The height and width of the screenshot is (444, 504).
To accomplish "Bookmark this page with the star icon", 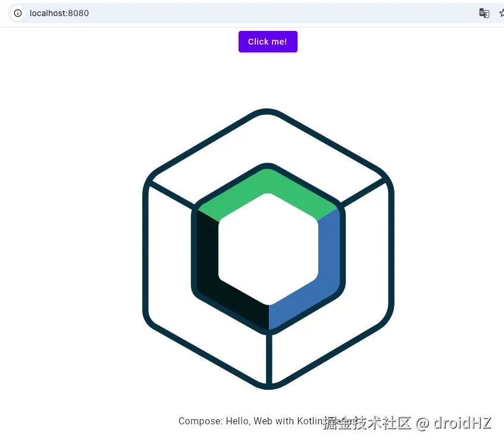I will (501, 13).
